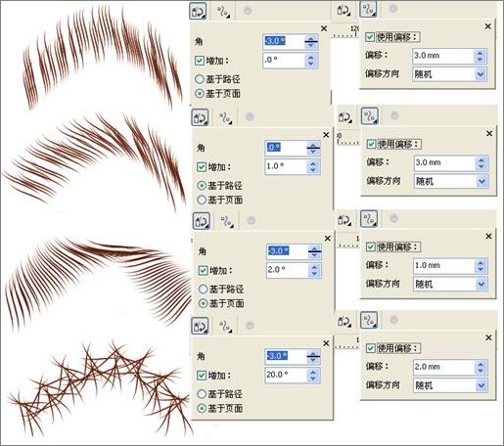Click the spinner arrows of the 2.0° increment
Screen dimensions: 504x446
pos(314,270)
